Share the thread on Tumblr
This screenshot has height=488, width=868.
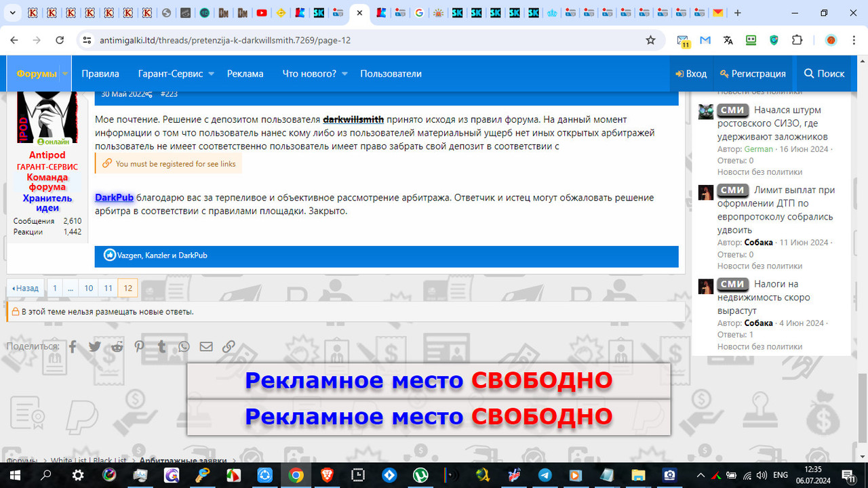click(161, 346)
